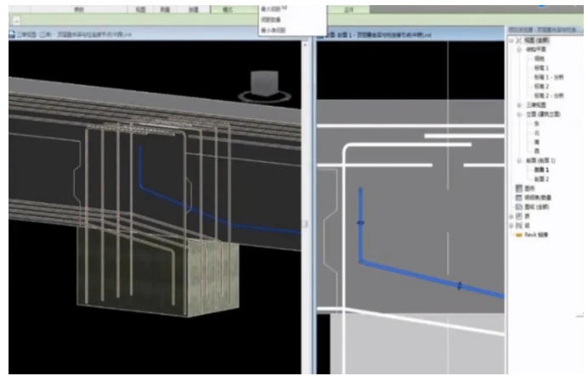
Task: Expand the 三维视图 3D views node
Action: [517, 103]
